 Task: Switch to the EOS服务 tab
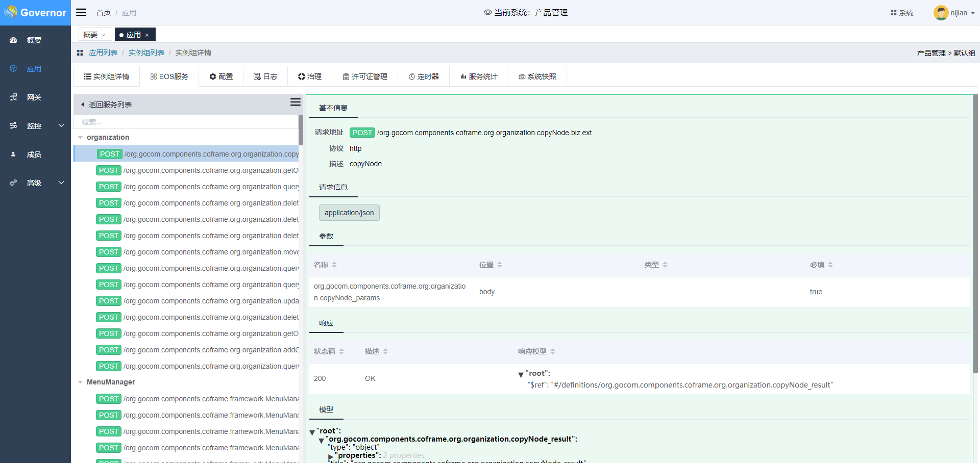click(x=169, y=76)
